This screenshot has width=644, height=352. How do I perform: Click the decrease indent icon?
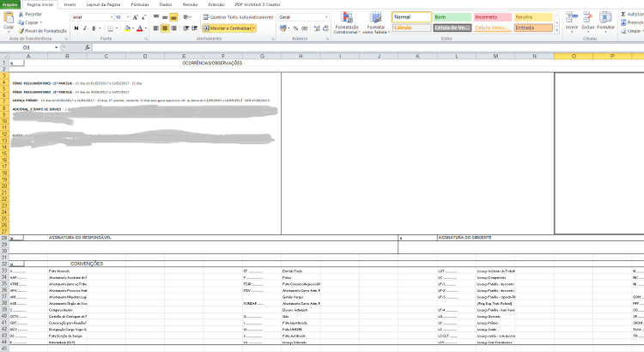click(186, 28)
